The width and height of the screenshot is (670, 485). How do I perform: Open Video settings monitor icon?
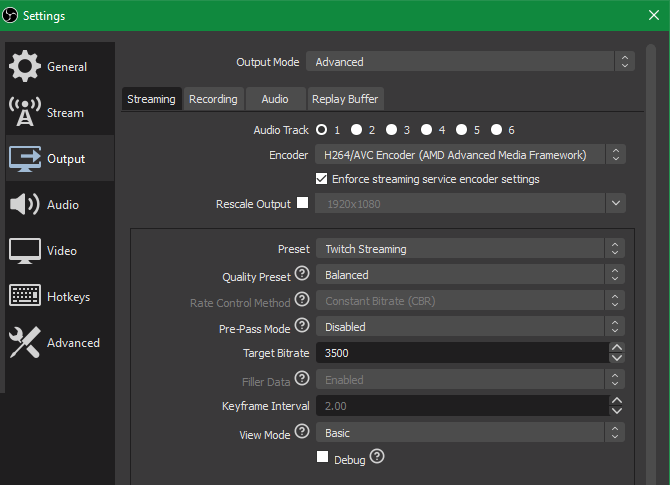(x=25, y=251)
